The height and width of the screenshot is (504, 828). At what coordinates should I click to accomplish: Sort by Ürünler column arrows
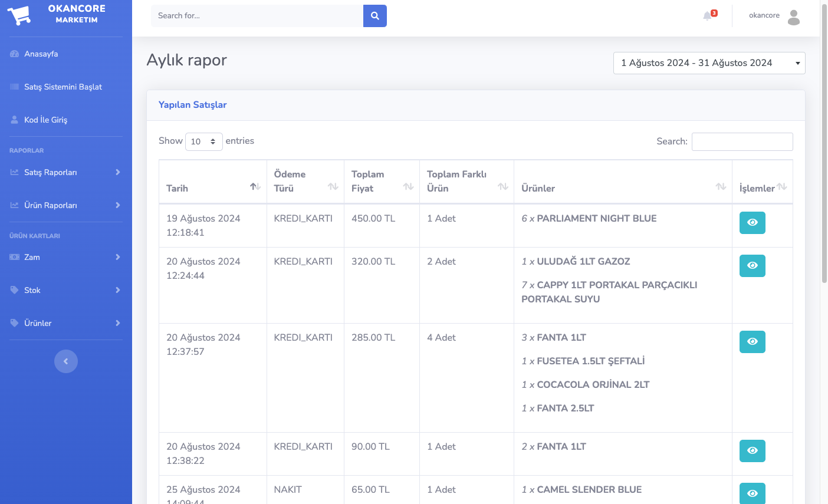pos(721,187)
